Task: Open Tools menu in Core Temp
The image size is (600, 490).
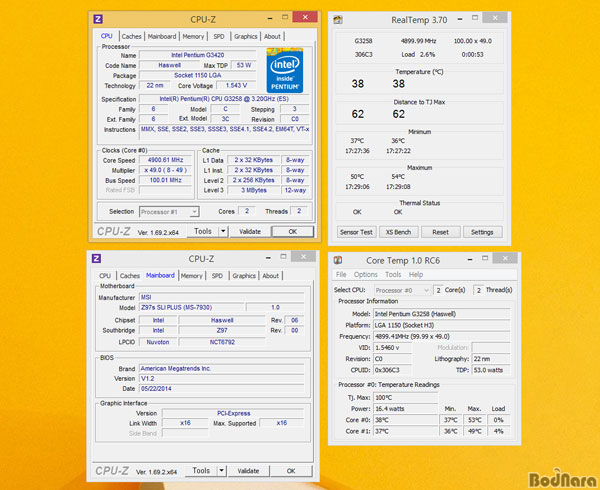Action: coord(393,275)
